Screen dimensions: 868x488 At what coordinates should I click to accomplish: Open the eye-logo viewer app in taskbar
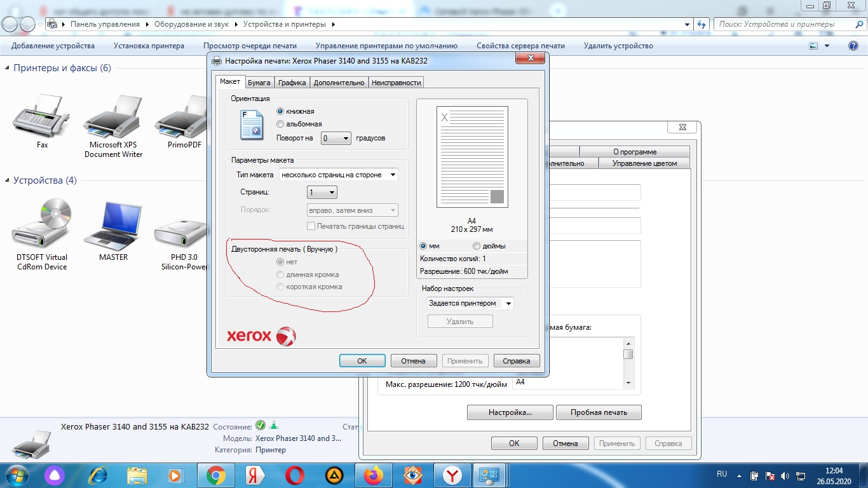click(412, 475)
